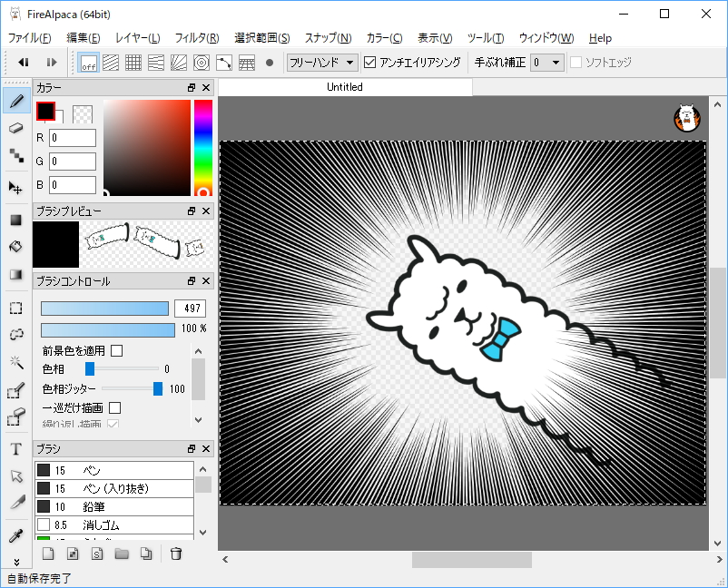Image resolution: width=728 pixels, height=588 pixels.
Task: Toggle the アンチエイリアシング checkbox
Action: coord(369,63)
